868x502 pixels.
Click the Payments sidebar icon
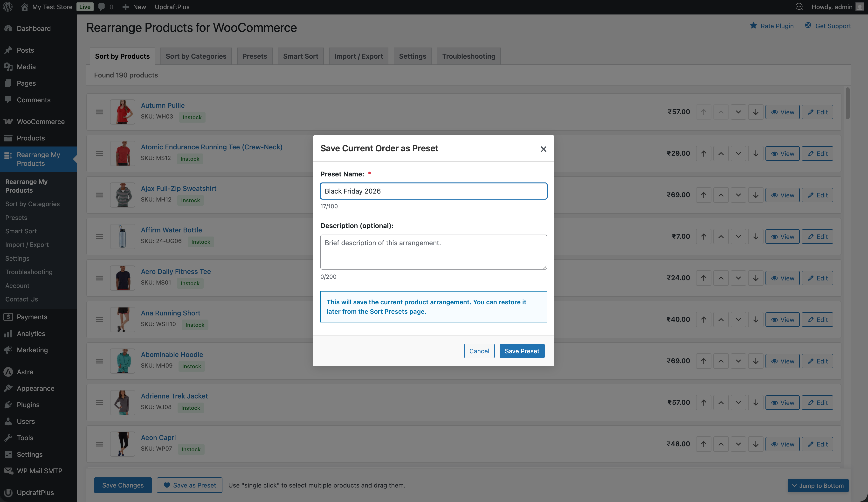click(8, 317)
